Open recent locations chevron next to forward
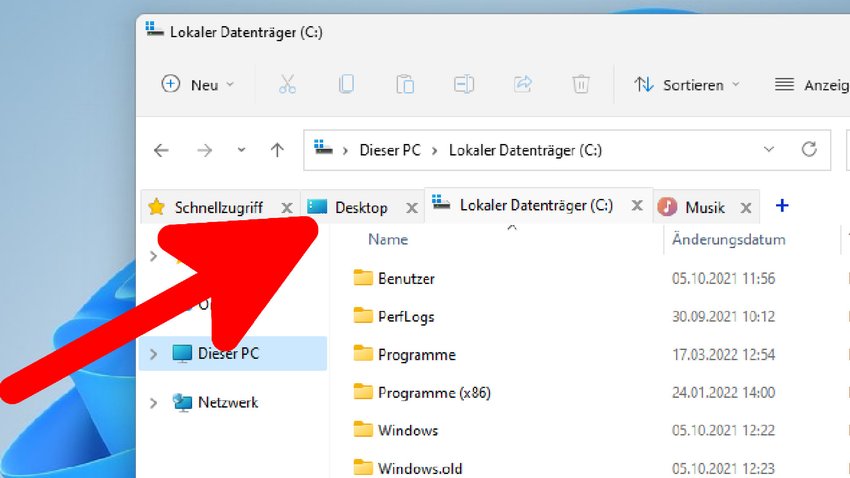This screenshot has width=850, height=478. click(241, 150)
